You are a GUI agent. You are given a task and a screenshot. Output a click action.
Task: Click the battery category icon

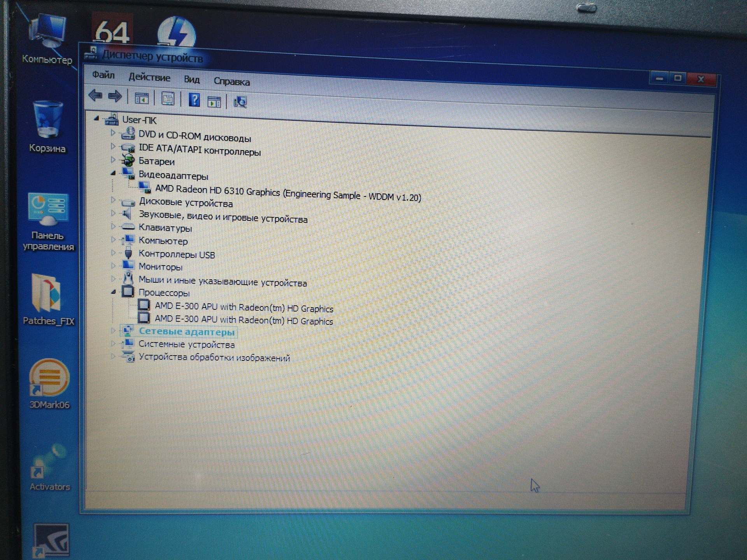pos(128,160)
